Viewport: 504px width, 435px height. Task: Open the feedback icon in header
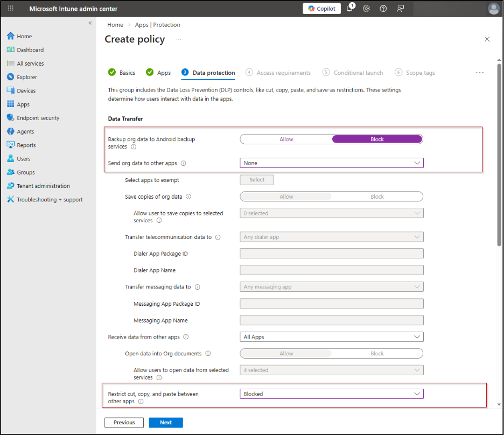[x=400, y=9]
